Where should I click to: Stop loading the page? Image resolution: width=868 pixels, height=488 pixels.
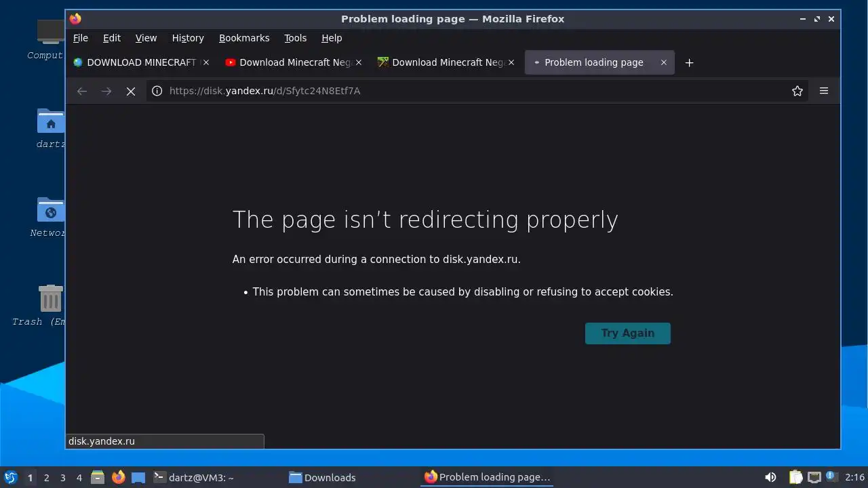(131, 91)
